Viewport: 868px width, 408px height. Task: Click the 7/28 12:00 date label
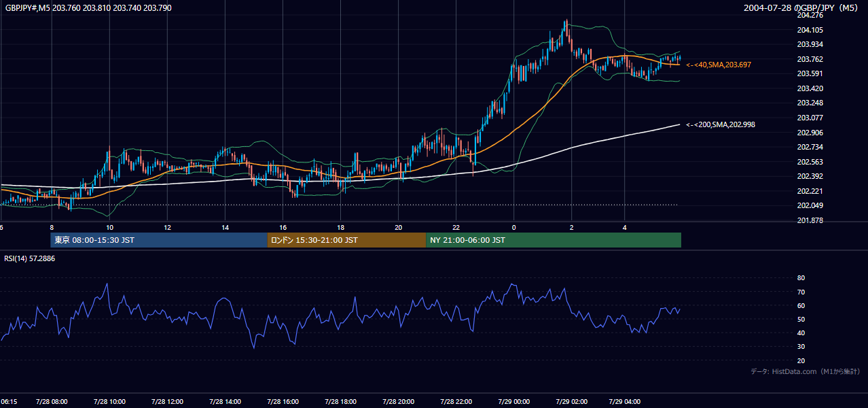tap(166, 401)
